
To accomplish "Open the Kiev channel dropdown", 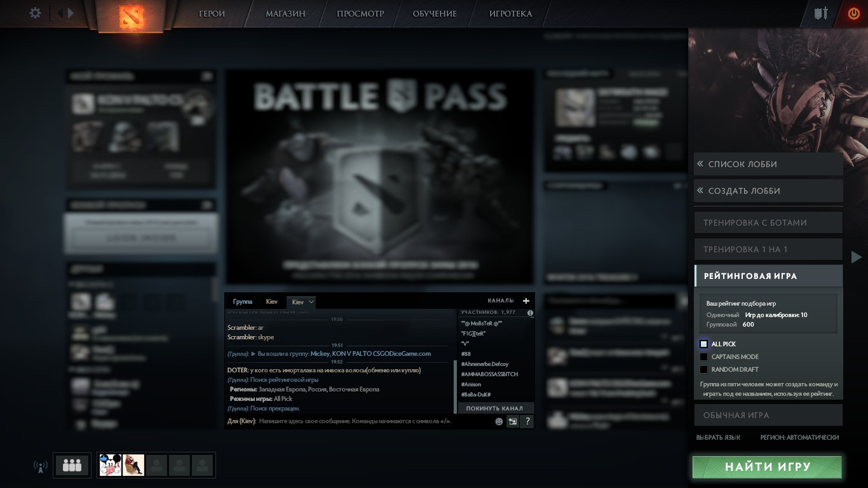I will click(301, 301).
